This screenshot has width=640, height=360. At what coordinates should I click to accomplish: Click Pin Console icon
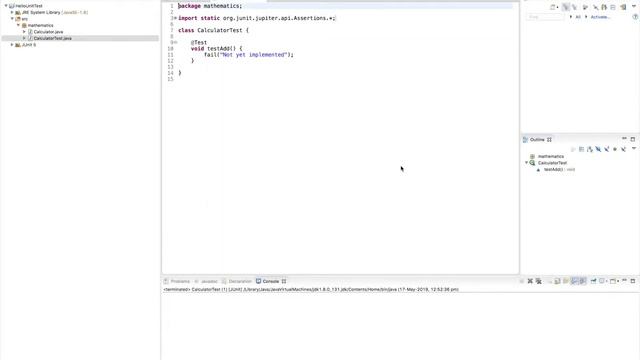[593, 281]
